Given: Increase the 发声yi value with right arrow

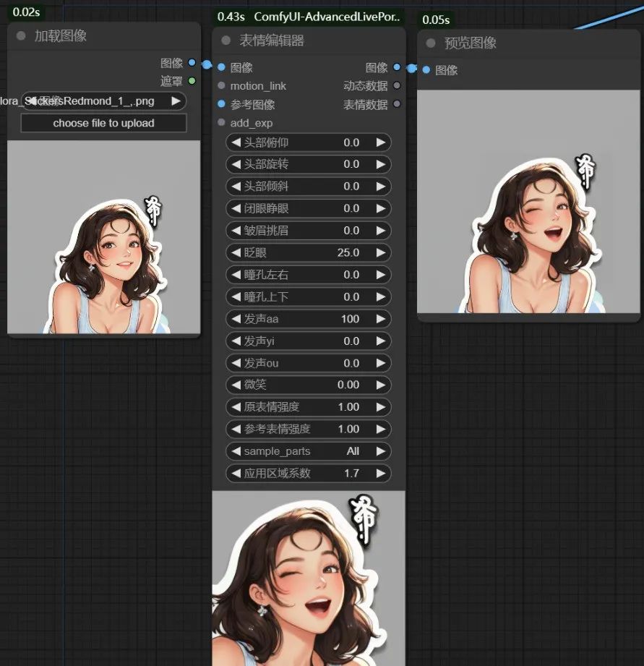Looking at the screenshot, I should coord(381,341).
